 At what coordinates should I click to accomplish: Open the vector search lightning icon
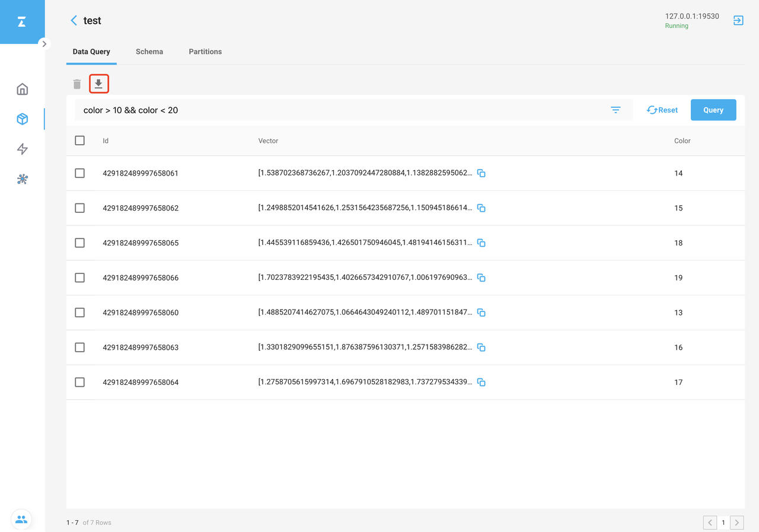(x=23, y=149)
